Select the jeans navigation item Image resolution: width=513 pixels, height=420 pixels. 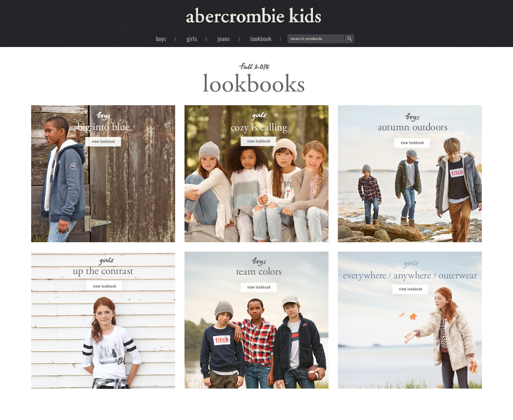[223, 39]
